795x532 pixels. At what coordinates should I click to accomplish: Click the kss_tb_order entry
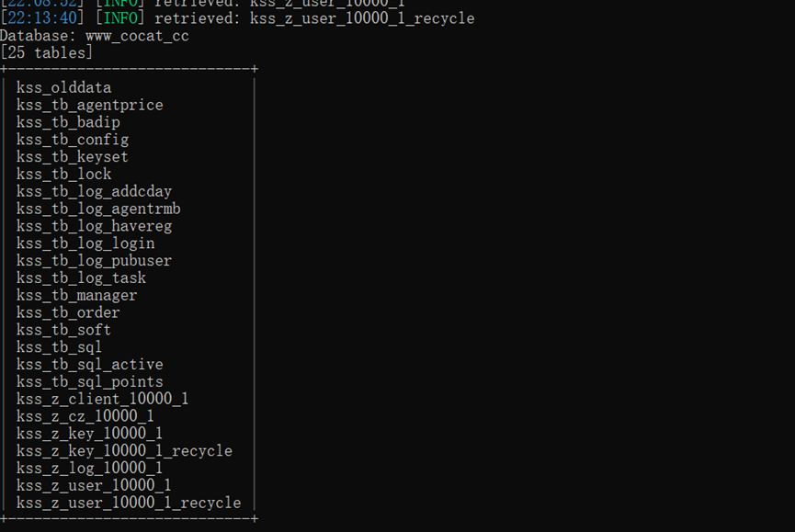[68, 312]
